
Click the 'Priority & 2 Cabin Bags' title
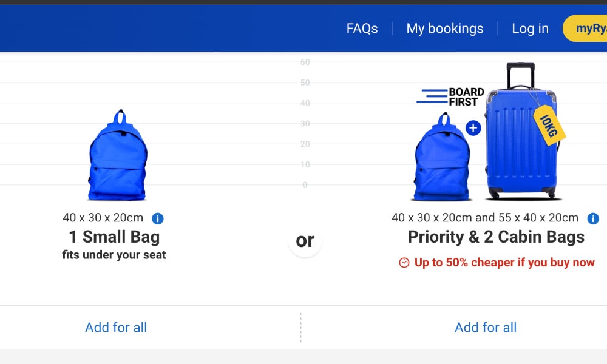tap(496, 237)
